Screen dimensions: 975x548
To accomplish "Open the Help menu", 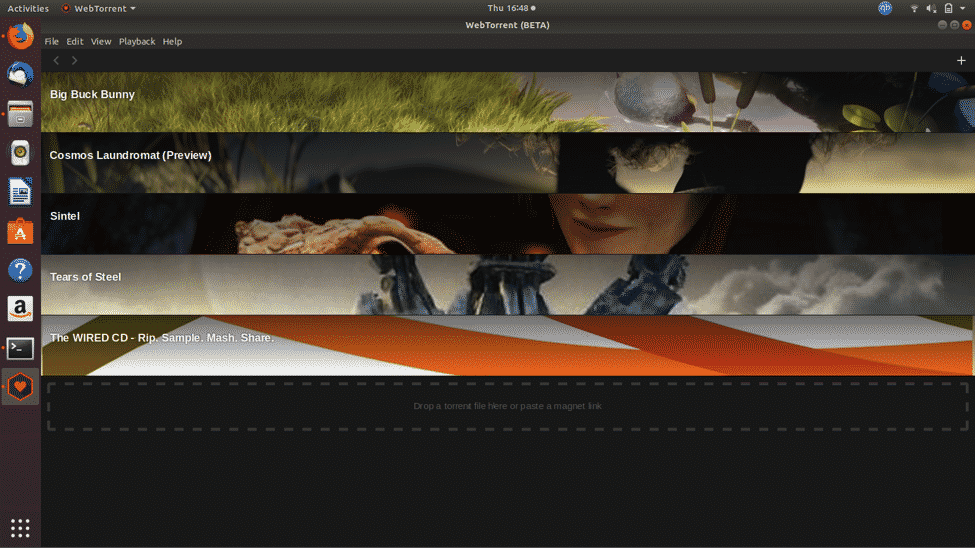I will [172, 42].
